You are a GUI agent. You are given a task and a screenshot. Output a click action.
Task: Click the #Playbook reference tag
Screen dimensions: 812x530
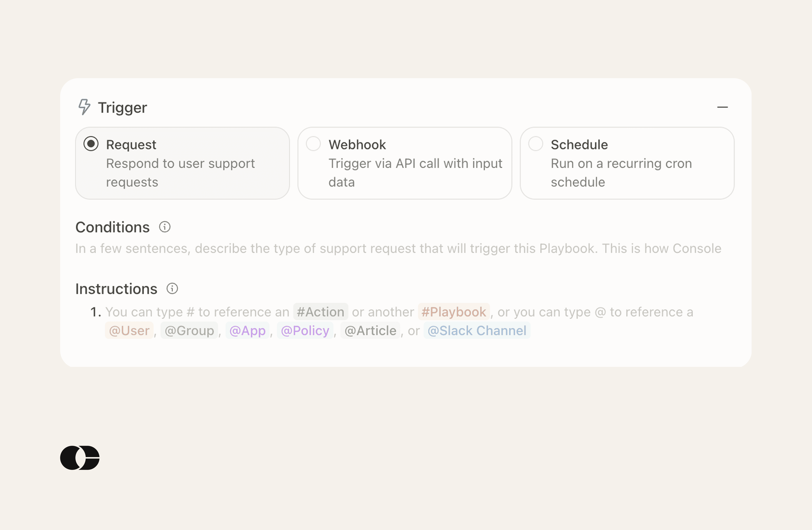(x=453, y=312)
